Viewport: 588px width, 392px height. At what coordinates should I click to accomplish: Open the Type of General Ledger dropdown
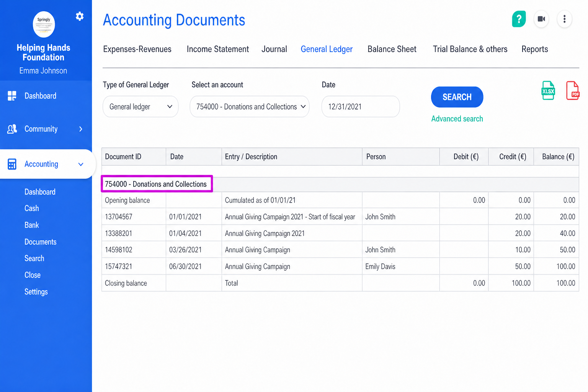[x=140, y=106]
